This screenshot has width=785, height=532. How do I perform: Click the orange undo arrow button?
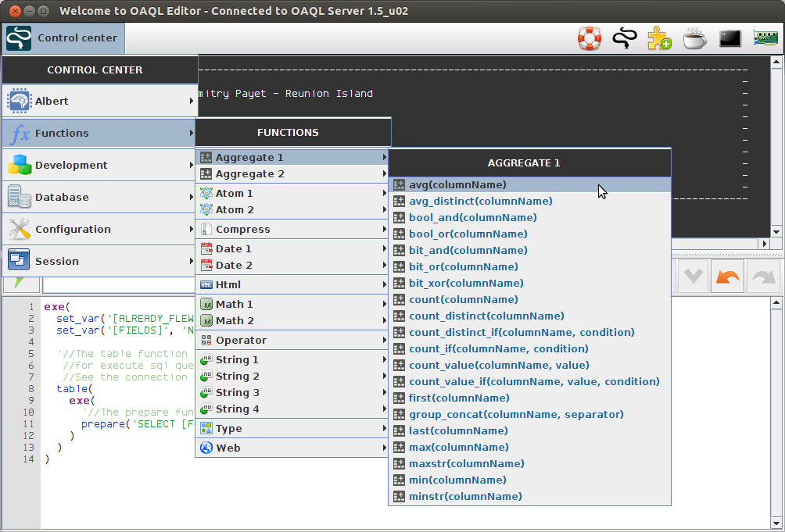coord(727,277)
